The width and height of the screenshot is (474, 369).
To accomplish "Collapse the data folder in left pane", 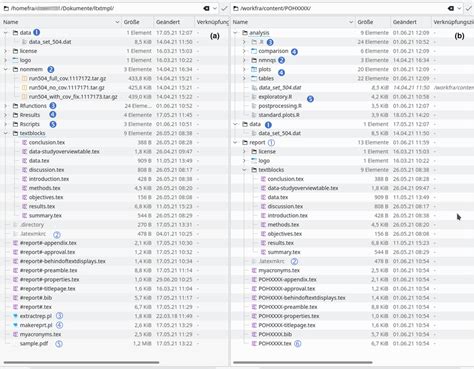I will pos(6,33).
